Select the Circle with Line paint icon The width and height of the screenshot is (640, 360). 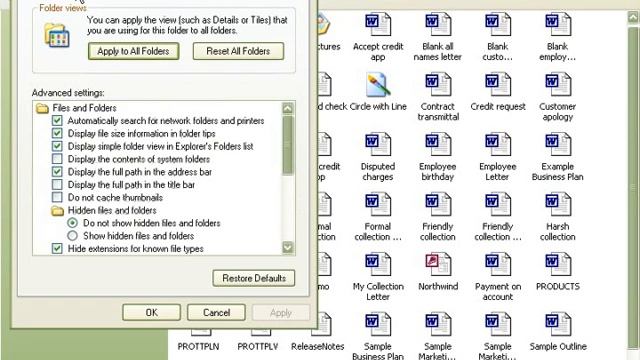tap(378, 84)
